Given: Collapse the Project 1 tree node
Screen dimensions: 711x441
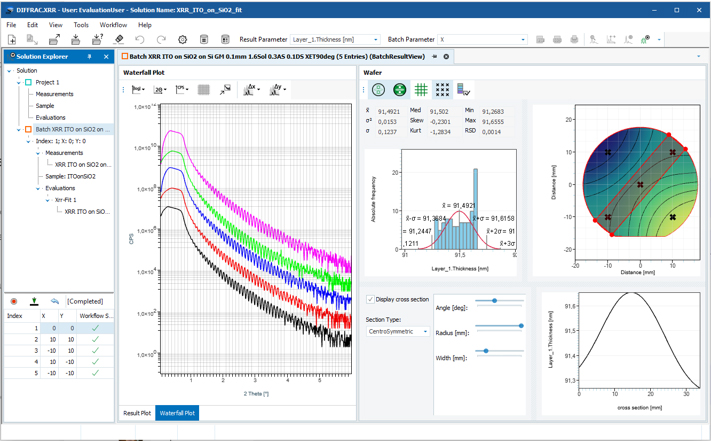Looking at the screenshot, I should [19, 82].
